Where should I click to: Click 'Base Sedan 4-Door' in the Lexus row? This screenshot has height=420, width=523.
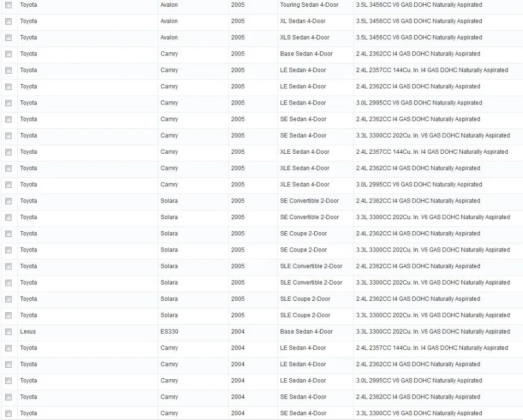pyautogui.click(x=306, y=332)
